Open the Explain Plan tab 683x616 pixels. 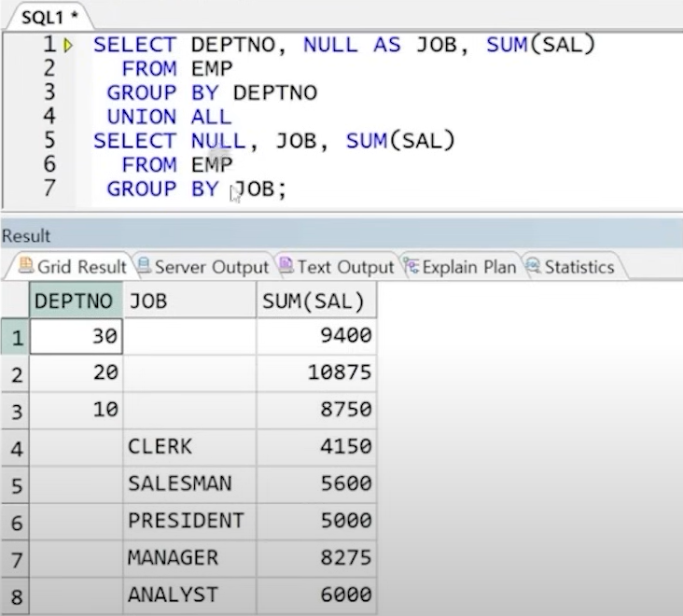click(x=461, y=267)
